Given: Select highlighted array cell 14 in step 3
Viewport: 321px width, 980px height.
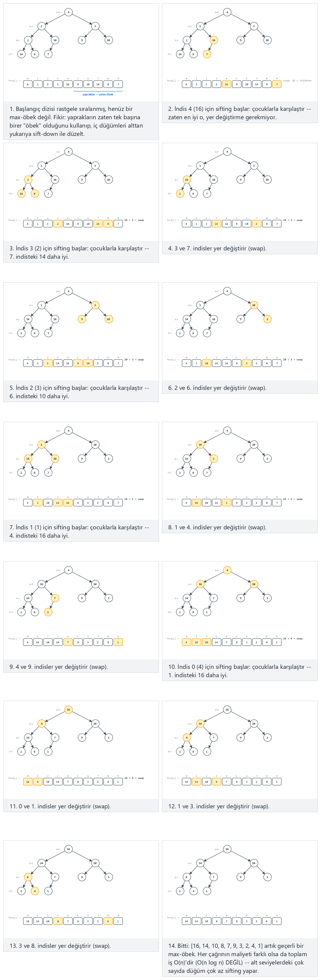Looking at the screenshot, I should coord(98,224).
